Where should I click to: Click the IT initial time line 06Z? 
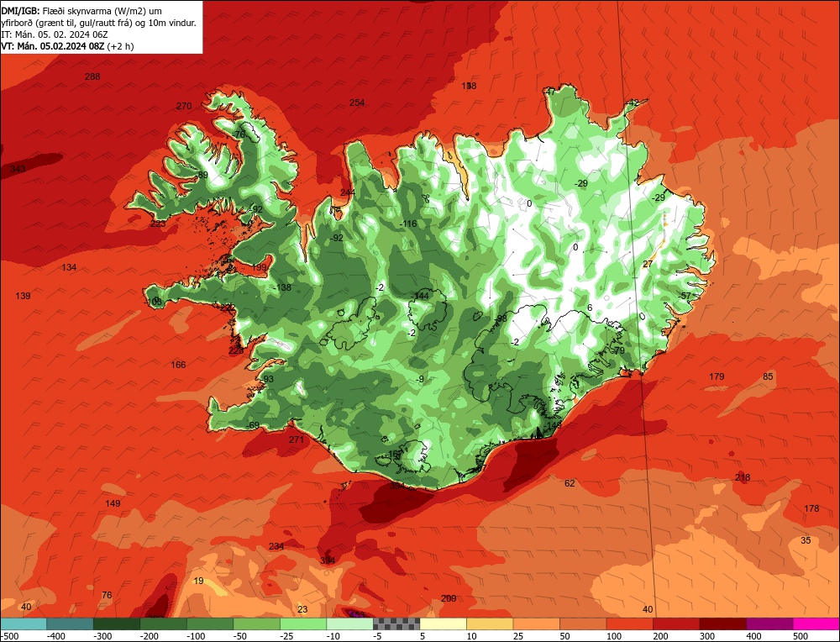[55, 34]
